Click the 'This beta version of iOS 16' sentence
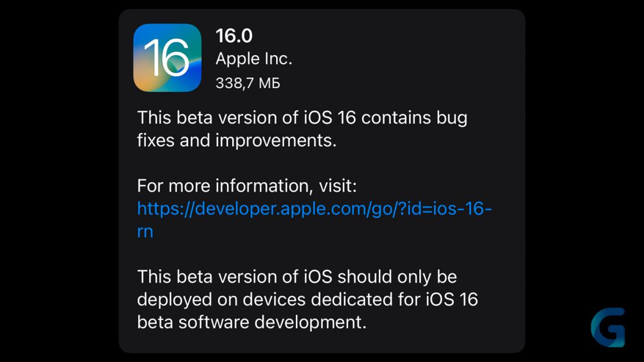The width and height of the screenshot is (644, 362). pyautogui.click(x=246, y=118)
